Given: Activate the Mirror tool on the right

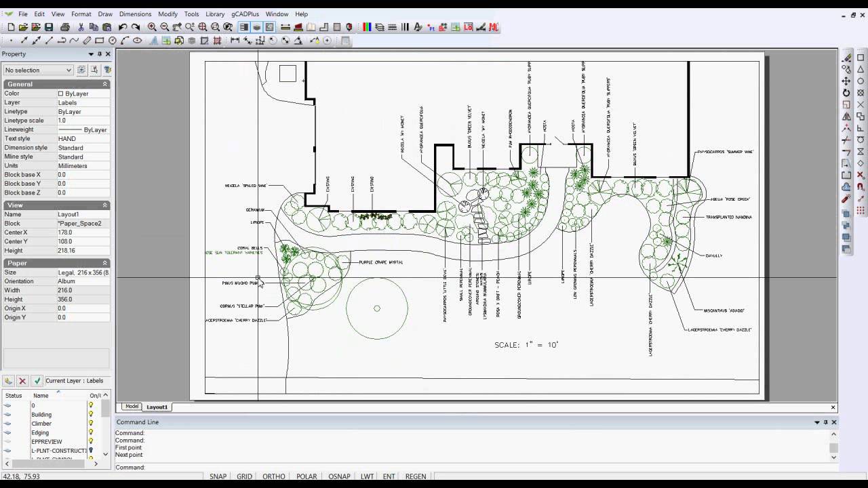Looking at the screenshot, I should pos(846,115).
